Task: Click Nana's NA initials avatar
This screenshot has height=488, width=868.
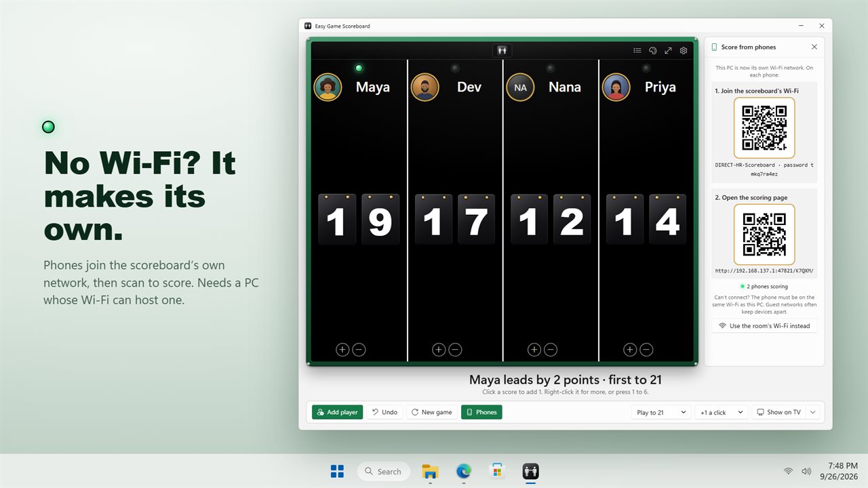Action: pyautogui.click(x=520, y=87)
